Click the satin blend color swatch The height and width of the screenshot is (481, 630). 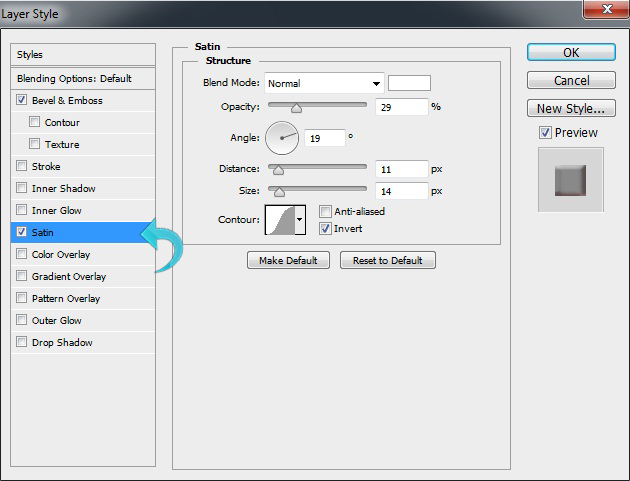tap(409, 83)
